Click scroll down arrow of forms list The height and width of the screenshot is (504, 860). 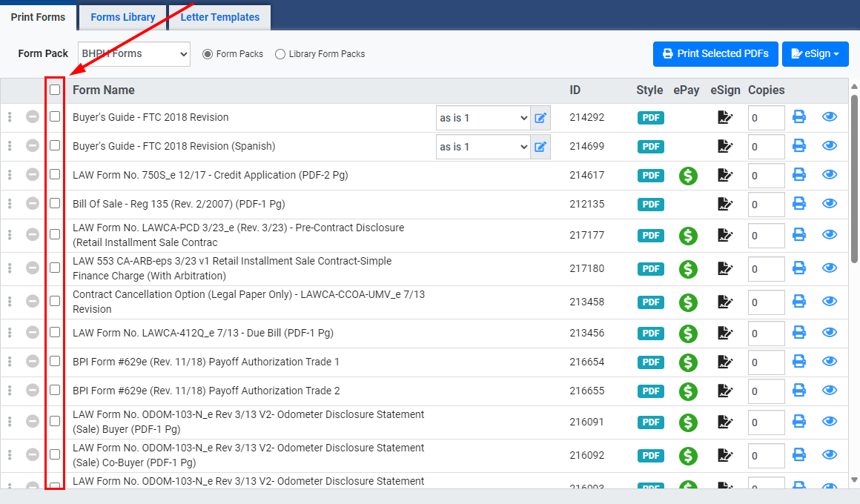(854, 480)
